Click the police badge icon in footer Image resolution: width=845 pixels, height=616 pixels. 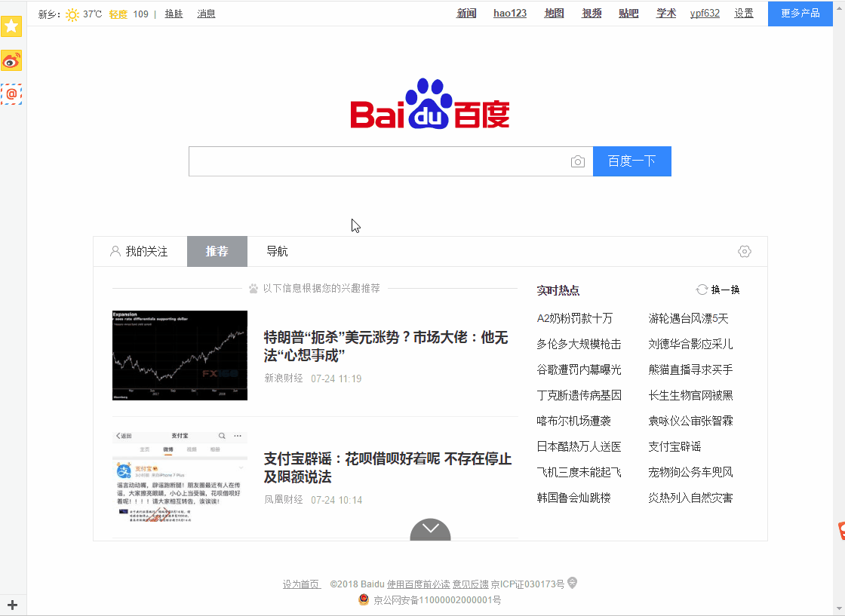[x=364, y=599]
